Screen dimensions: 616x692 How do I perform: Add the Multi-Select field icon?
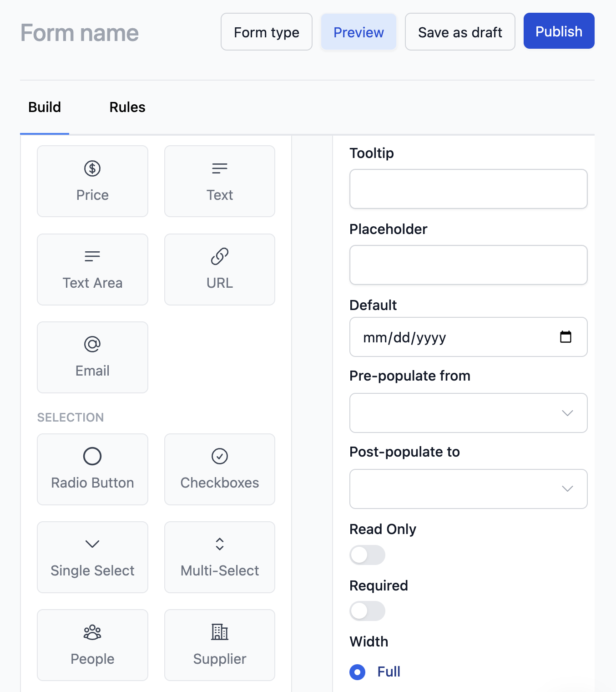[220, 557]
